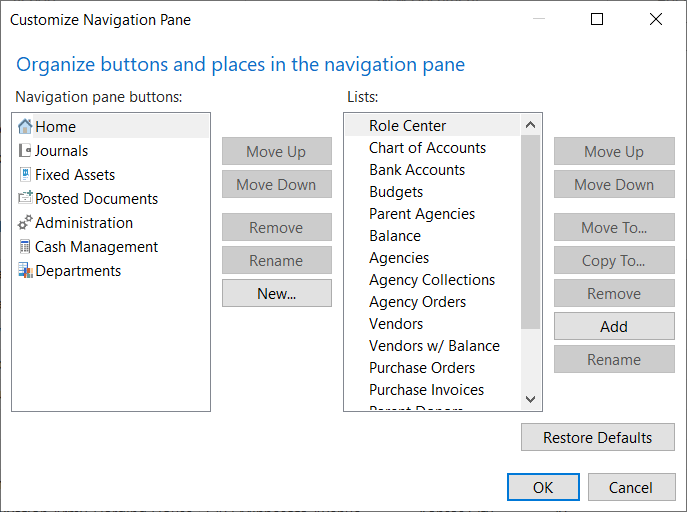Click the Add button
Image resolution: width=687 pixels, height=512 pixels.
614,327
